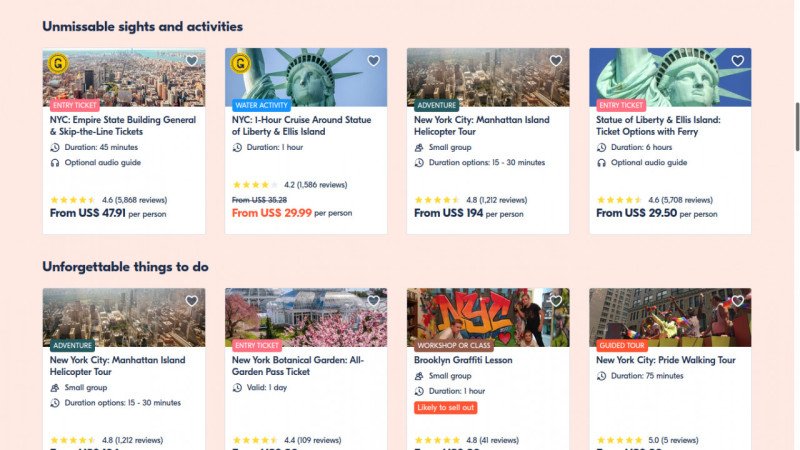This screenshot has height=450, width=800.
Task: Add Brooklyn Graffiti Lesson to wishlist
Action: 555,301
